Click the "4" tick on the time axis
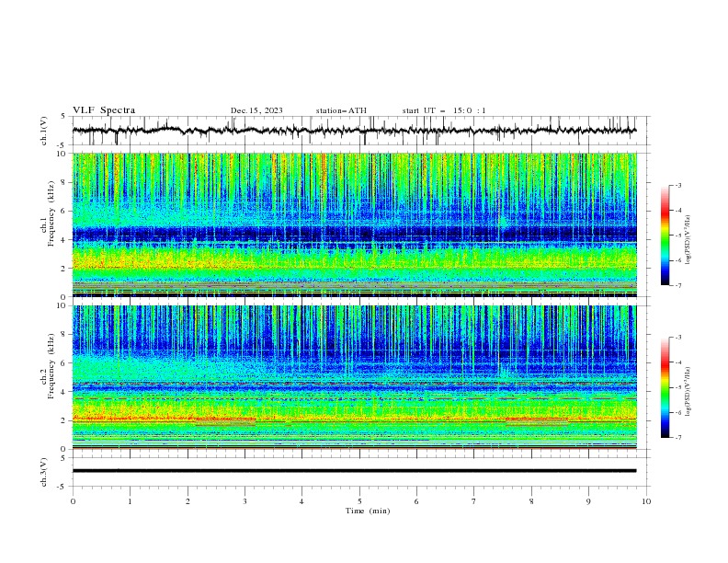 (301, 501)
